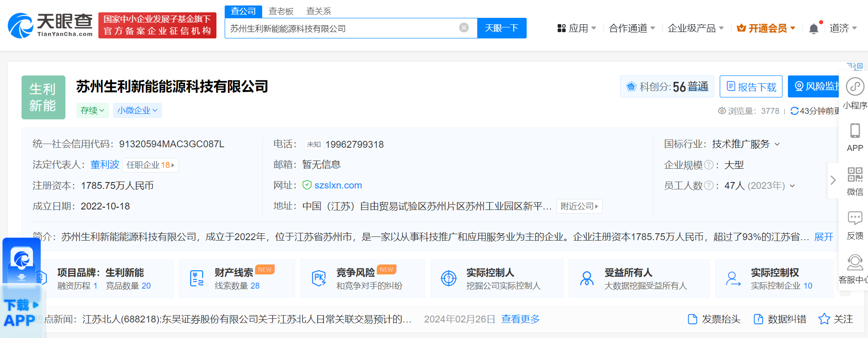
Task: Open the 应用 dropdown menu
Action: (x=577, y=28)
